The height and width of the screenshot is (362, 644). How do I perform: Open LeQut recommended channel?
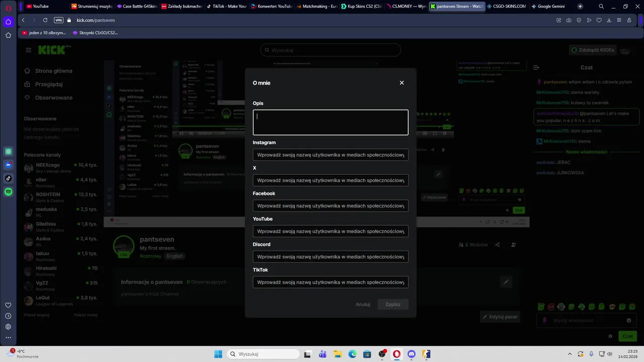pyautogui.click(x=60, y=300)
